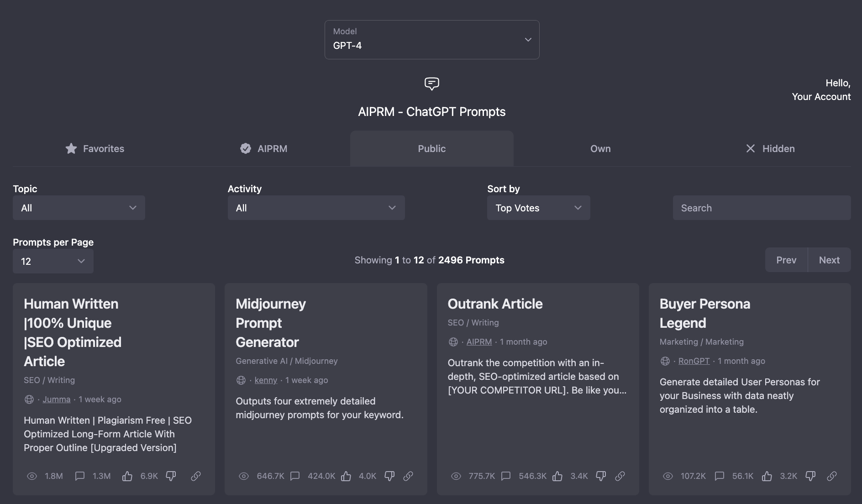Click views eye icon on Buyer Persona card

coord(668,476)
